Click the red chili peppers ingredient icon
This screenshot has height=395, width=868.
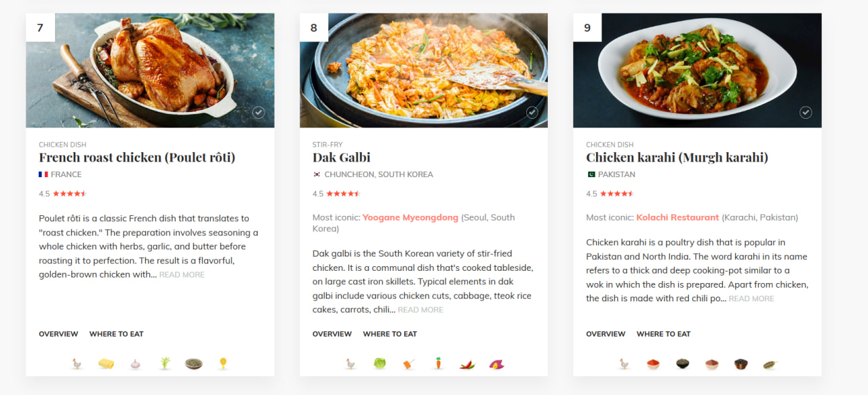point(467,364)
